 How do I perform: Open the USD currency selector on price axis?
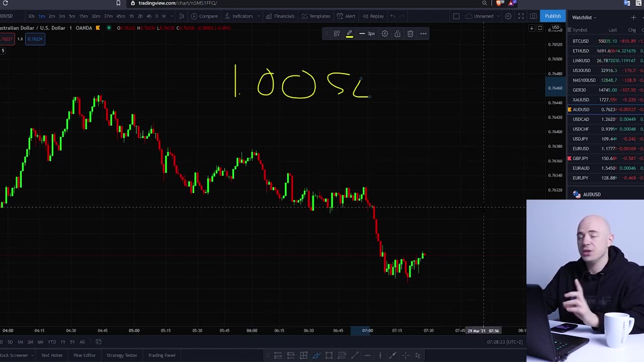point(555,28)
